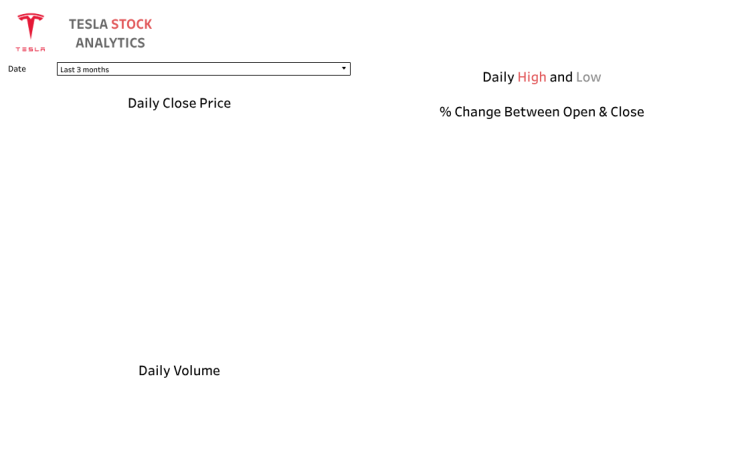The width and height of the screenshot is (736, 454).
Task: Click the empty area below Daily Volume
Action: [179, 420]
